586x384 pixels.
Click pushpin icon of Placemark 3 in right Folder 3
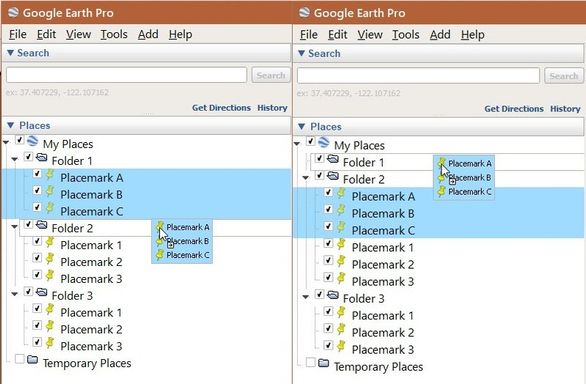pyautogui.click(x=340, y=346)
